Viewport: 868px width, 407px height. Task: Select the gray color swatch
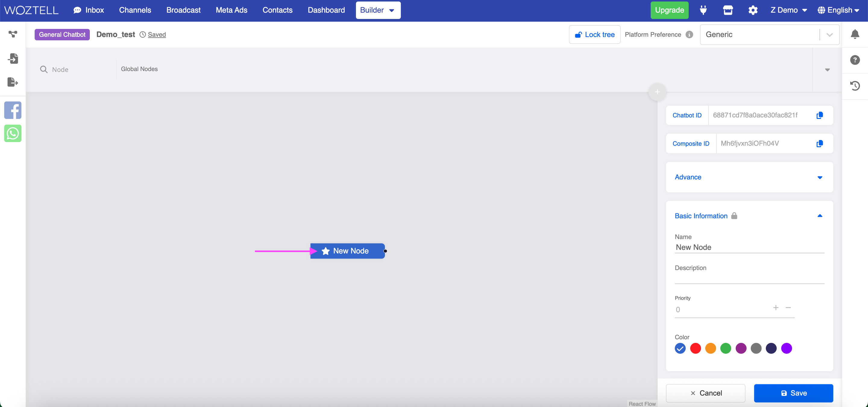[x=756, y=348]
